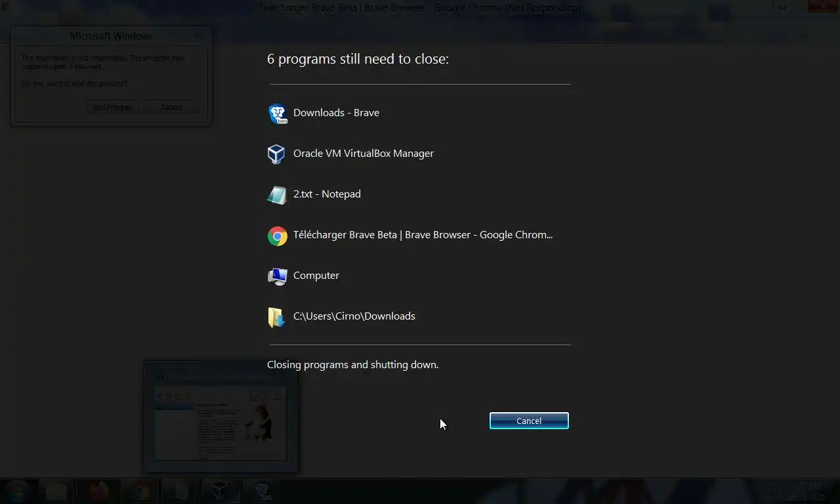
Task: Click the dimmed Chrome taskbar icon
Action: 139,491
